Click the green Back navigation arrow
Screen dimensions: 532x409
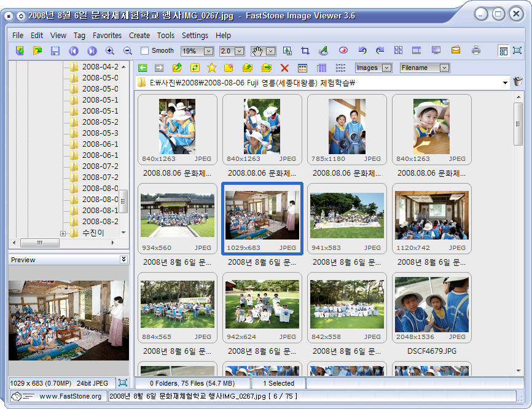pos(143,68)
